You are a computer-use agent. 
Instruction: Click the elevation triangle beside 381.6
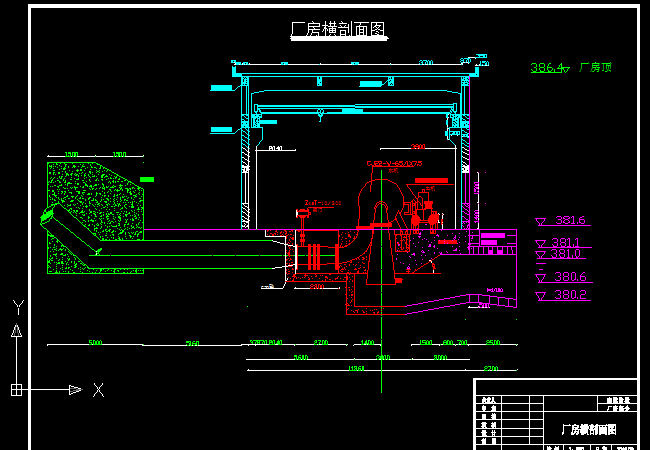pos(541,221)
